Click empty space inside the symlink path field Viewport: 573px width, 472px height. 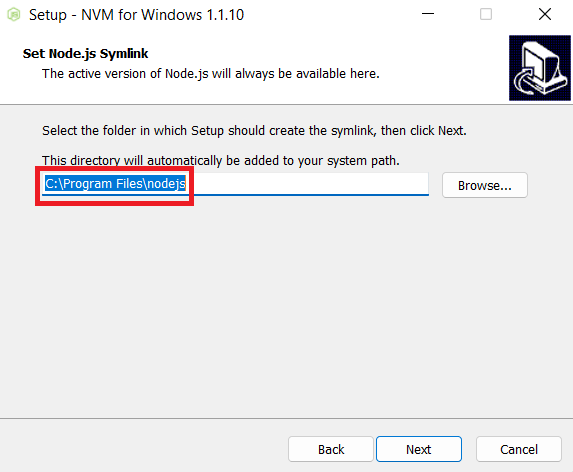[x=307, y=183]
